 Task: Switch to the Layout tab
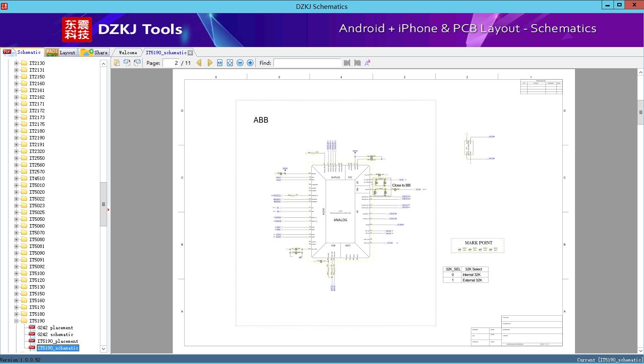[x=61, y=53]
